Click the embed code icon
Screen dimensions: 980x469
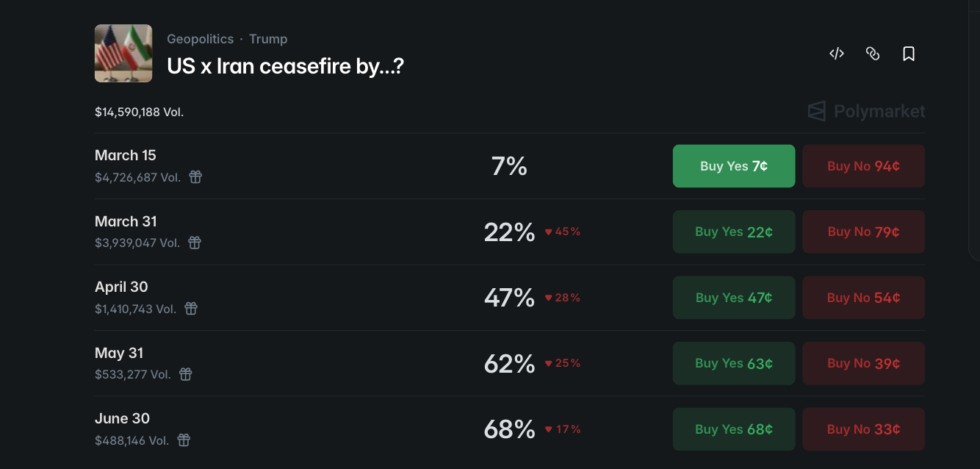click(837, 54)
